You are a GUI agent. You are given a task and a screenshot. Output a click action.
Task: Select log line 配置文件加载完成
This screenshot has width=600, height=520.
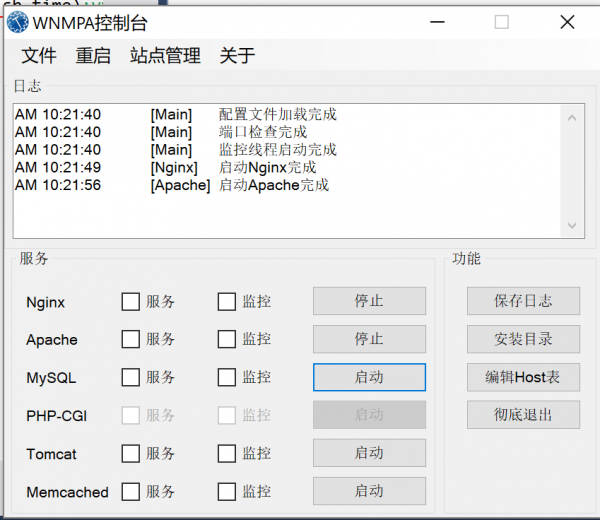(278, 114)
